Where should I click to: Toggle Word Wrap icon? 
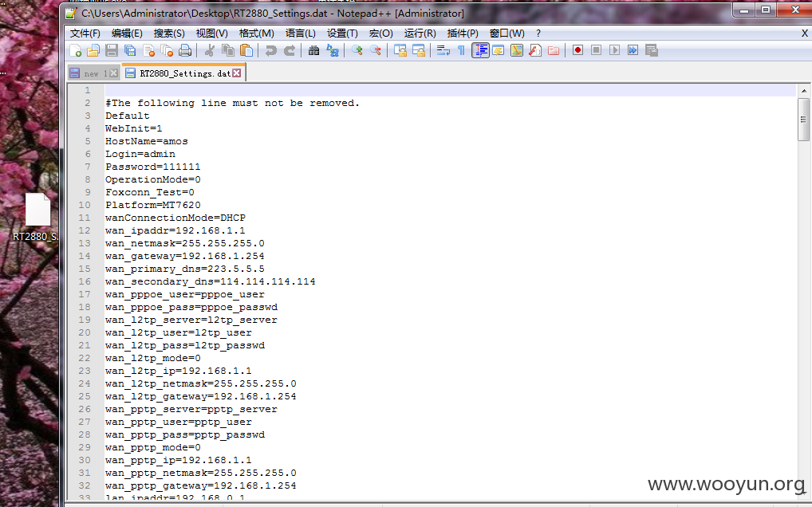(443, 50)
